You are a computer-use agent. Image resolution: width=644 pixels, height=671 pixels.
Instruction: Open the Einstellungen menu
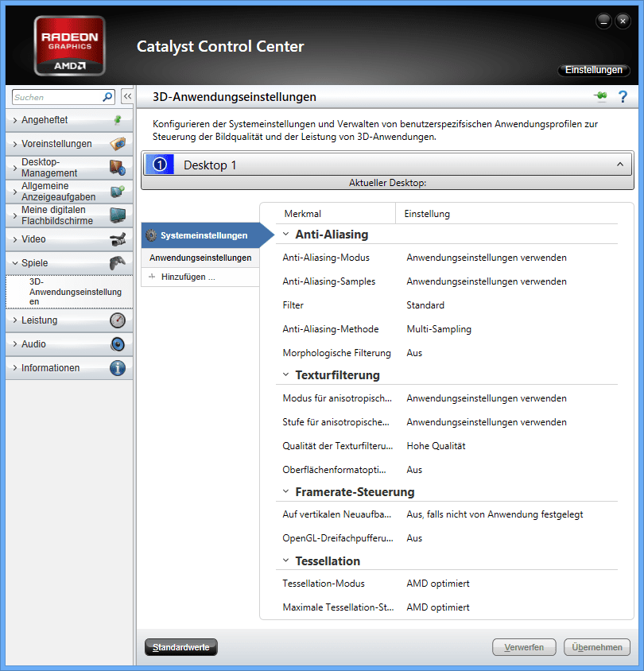593,70
